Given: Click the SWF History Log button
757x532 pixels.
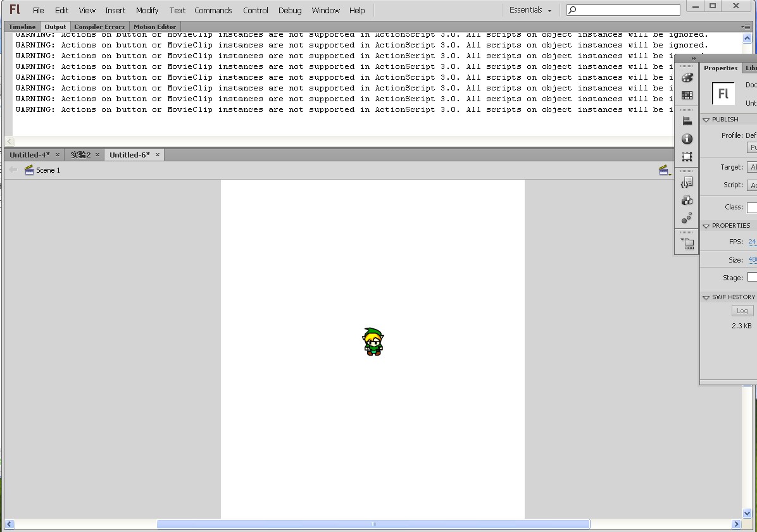Looking at the screenshot, I should click(742, 311).
